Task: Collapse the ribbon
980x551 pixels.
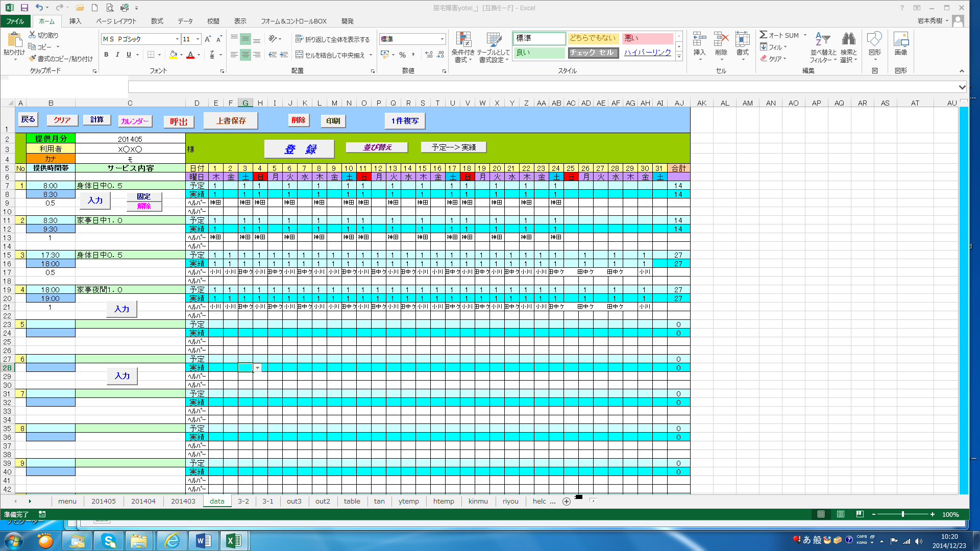Action: click(962, 71)
